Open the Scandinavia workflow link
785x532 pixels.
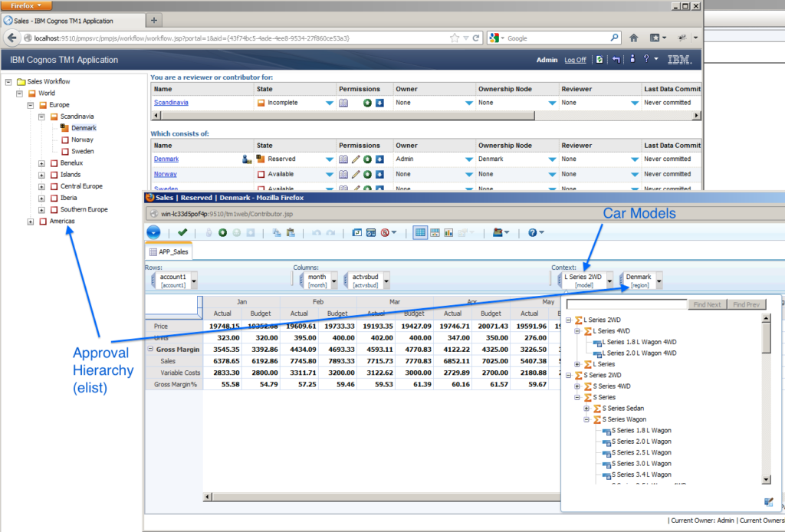[170, 102]
